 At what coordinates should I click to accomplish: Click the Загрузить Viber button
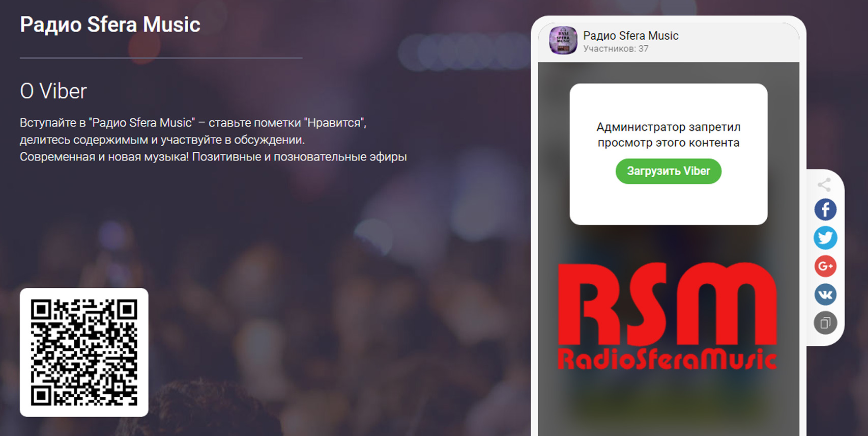point(668,171)
